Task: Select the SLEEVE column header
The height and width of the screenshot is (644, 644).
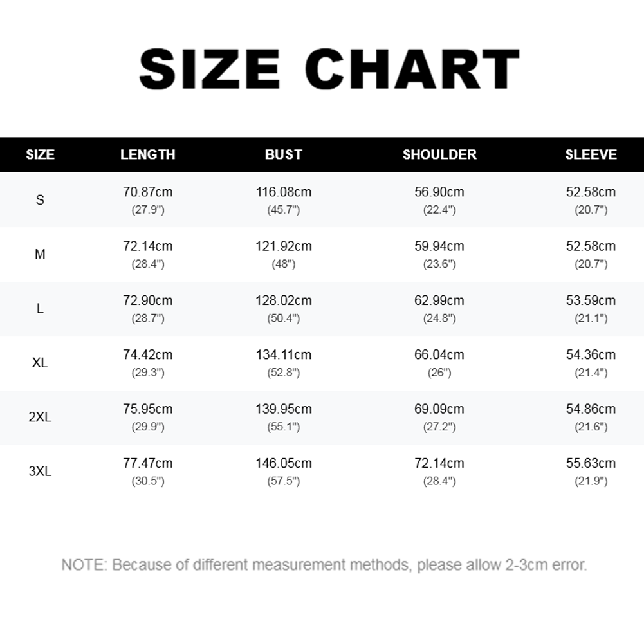Action: coord(591,154)
